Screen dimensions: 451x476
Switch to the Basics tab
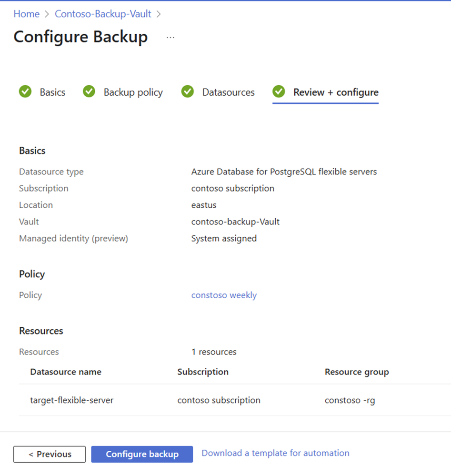coord(52,92)
